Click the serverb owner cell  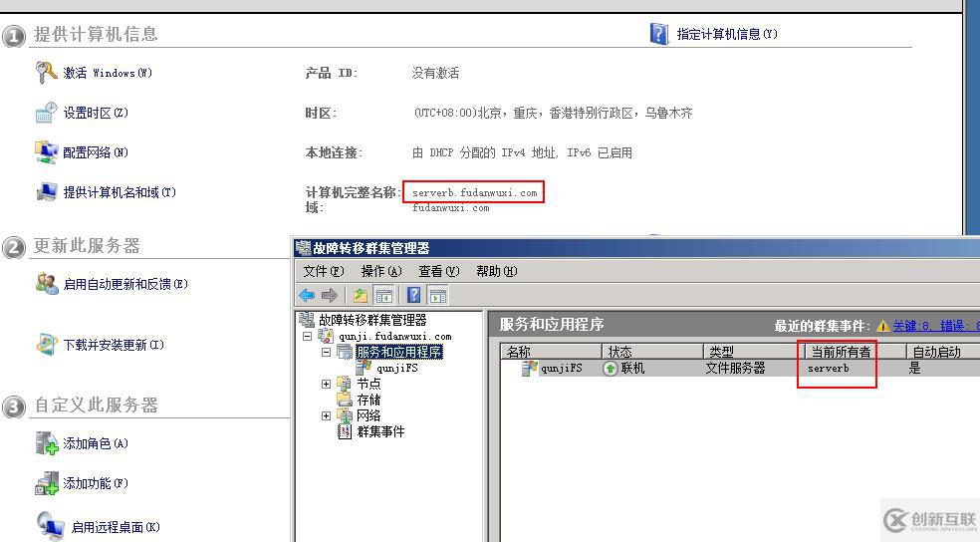point(829,369)
